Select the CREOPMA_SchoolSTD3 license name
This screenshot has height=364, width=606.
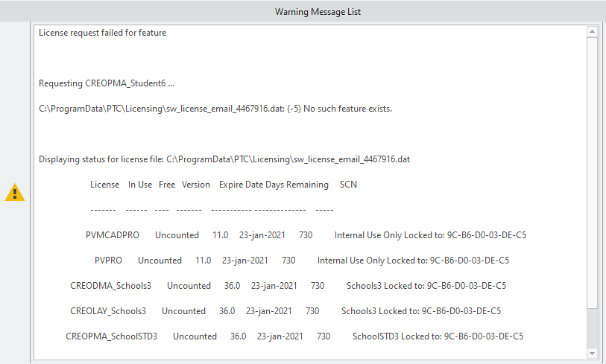pos(111,336)
